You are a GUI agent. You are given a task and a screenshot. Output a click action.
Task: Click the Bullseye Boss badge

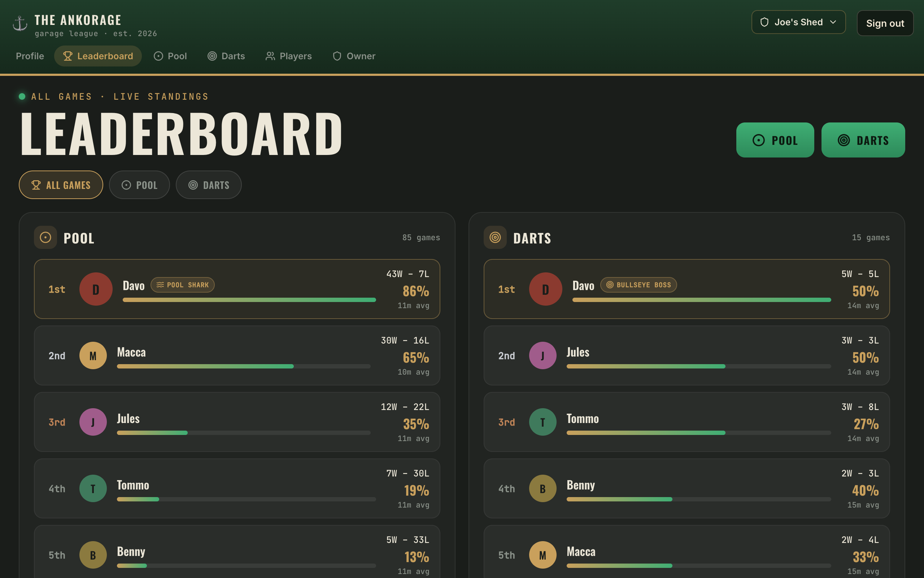pos(638,285)
